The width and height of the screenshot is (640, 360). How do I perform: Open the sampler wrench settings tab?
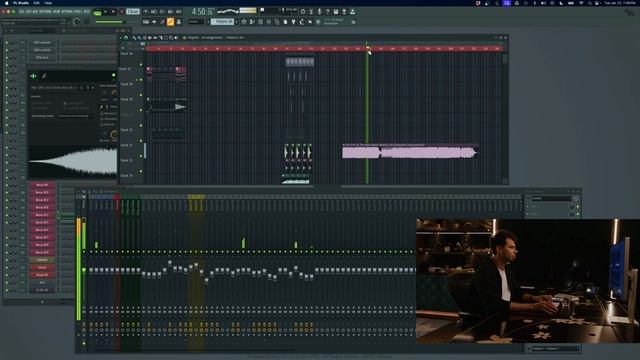click(x=44, y=76)
